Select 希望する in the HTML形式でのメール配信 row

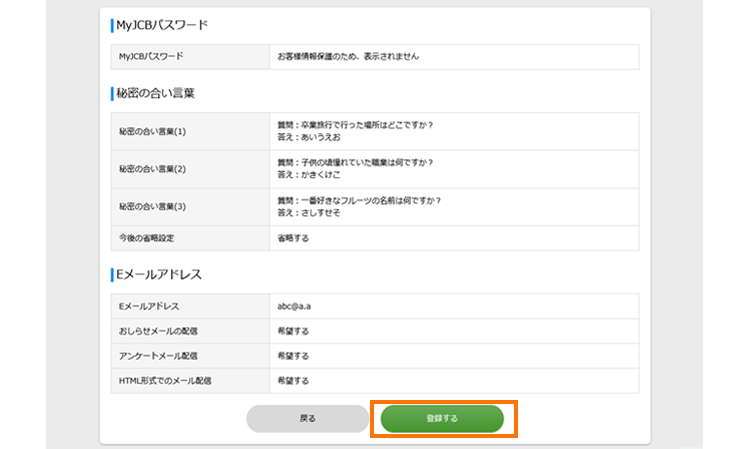[293, 381]
